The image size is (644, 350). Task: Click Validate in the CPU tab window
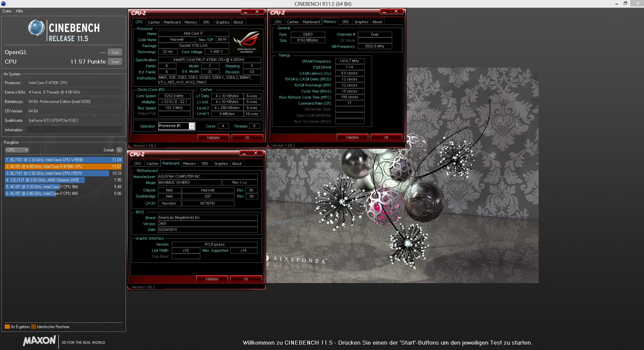pyautogui.click(x=213, y=138)
